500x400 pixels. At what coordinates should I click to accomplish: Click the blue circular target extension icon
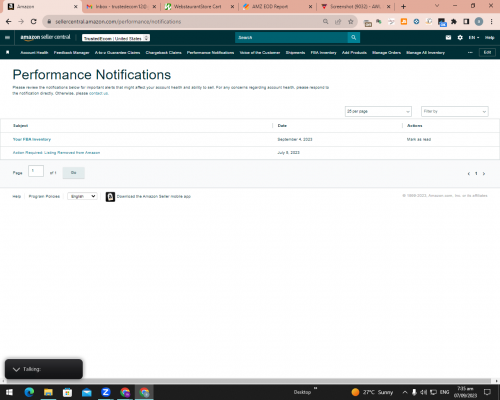[416, 22]
